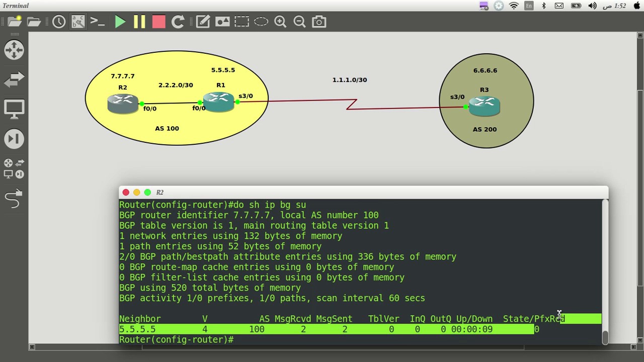Browse end devices monitor icon
This screenshot has height=362, width=644.
click(x=14, y=109)
